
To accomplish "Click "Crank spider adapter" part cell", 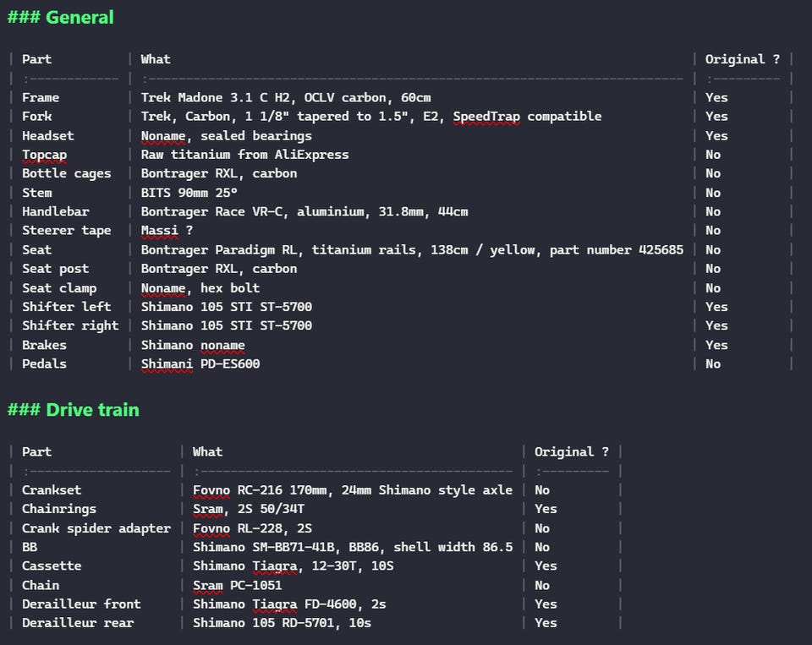I will [96, 528].
